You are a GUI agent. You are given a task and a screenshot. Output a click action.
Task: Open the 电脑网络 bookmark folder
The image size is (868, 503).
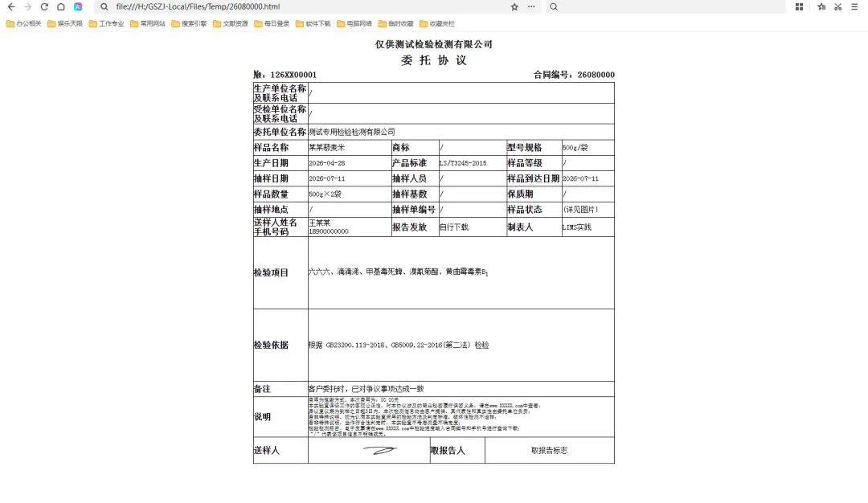354,24
